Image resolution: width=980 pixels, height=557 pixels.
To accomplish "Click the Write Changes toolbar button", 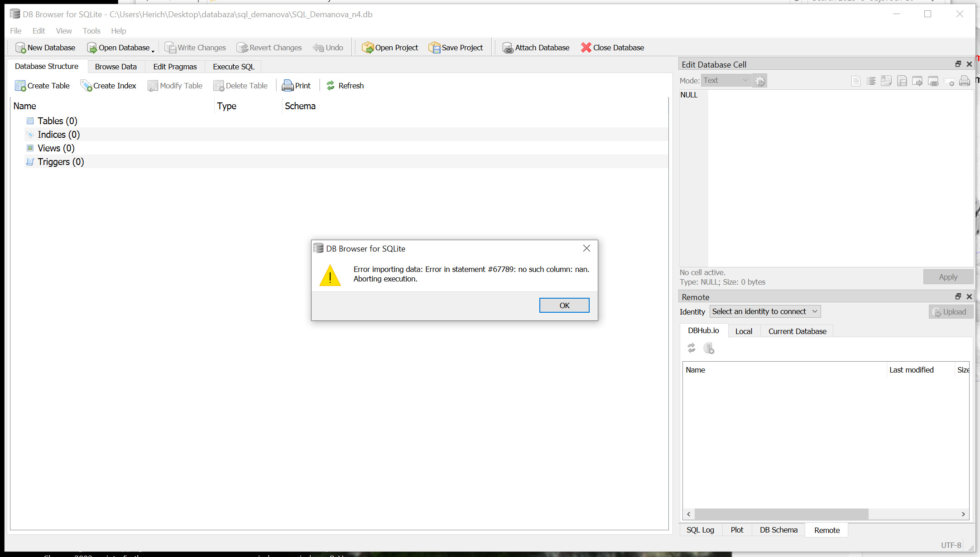I will tap(195, 48).
